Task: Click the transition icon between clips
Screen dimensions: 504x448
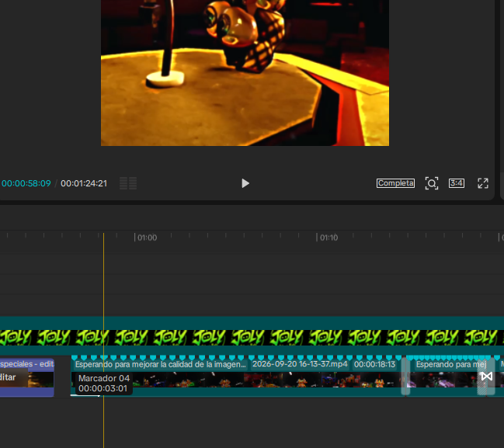Action: [486, 377]
